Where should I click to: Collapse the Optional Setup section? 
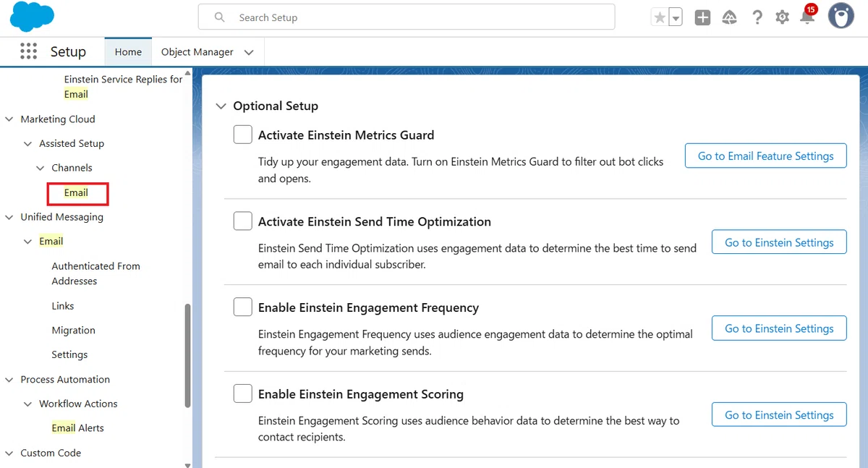(x=221, y=106)
